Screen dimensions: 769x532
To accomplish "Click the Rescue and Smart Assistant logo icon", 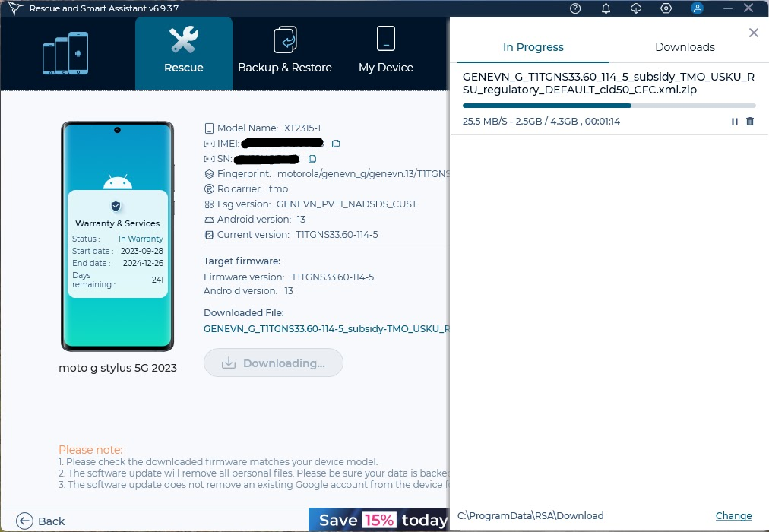I will [14, 8].
